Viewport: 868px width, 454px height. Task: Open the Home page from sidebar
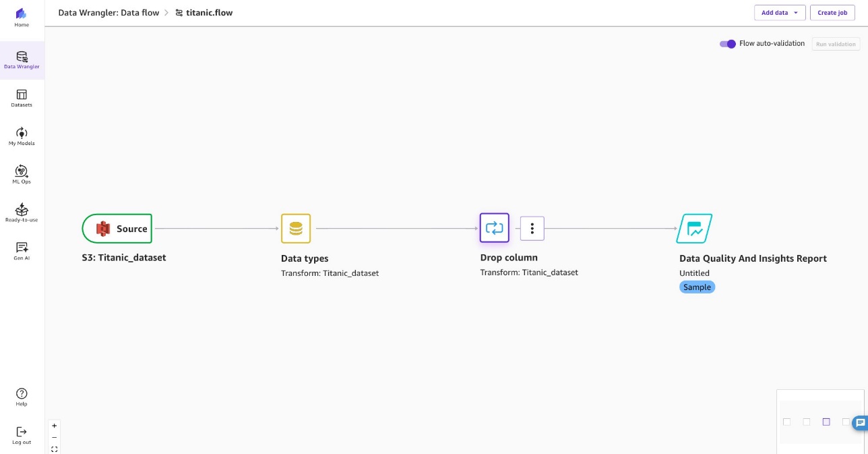22,18
